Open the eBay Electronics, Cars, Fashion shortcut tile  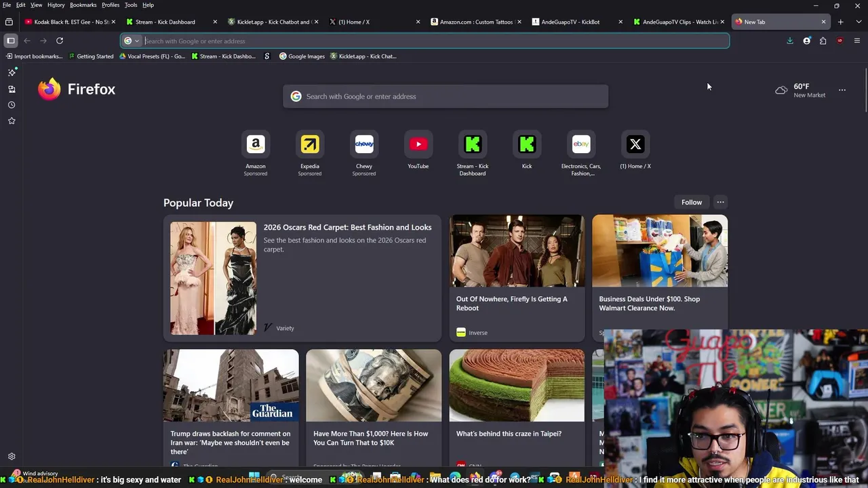pos(581,144)
